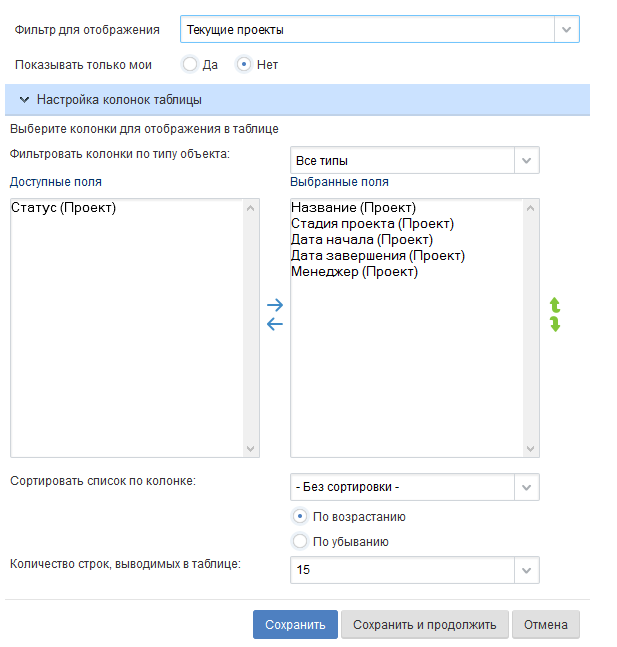
Task: Click 'Сохранить и продолжить' button
Action: 425,625
